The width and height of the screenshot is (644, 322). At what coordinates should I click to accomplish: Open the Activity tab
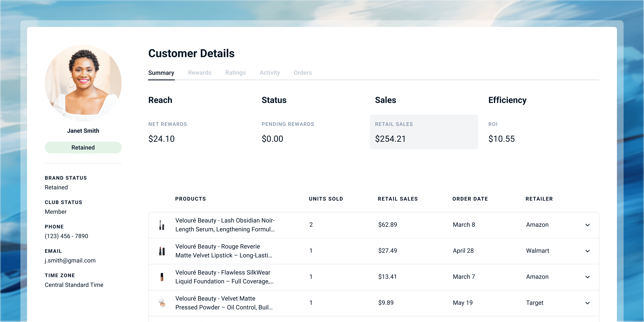pyautogui.click(x=270, y=73)
